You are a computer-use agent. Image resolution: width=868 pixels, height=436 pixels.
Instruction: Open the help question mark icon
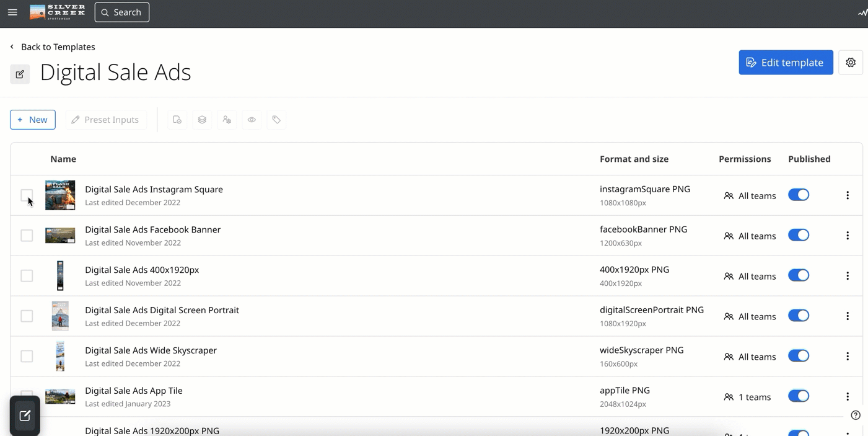[x=856, y=416]
